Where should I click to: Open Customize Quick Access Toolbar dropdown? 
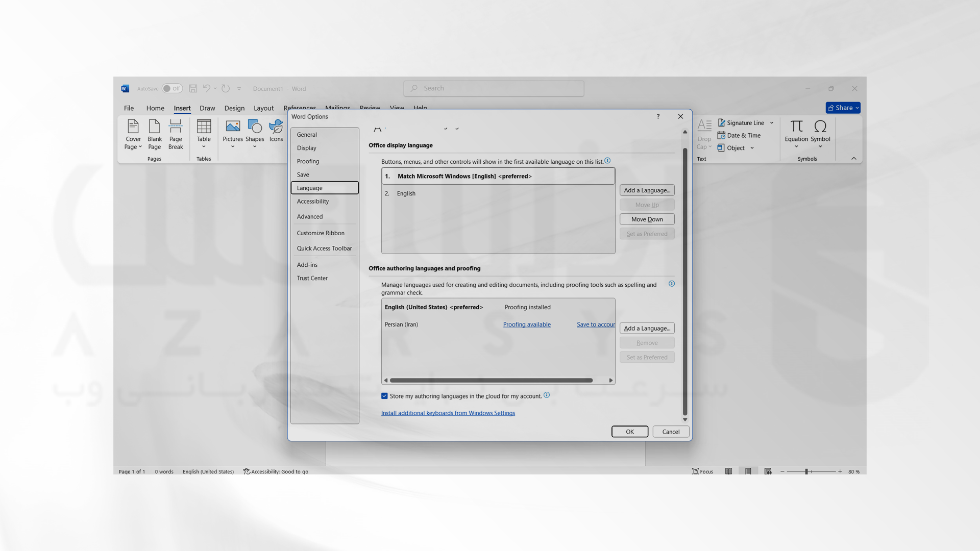coord(239,89)
